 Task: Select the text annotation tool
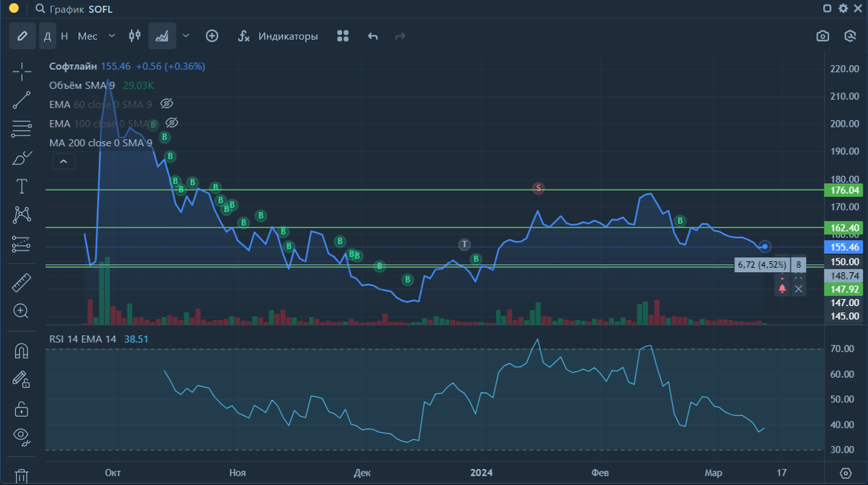click(x=22, y=187)
